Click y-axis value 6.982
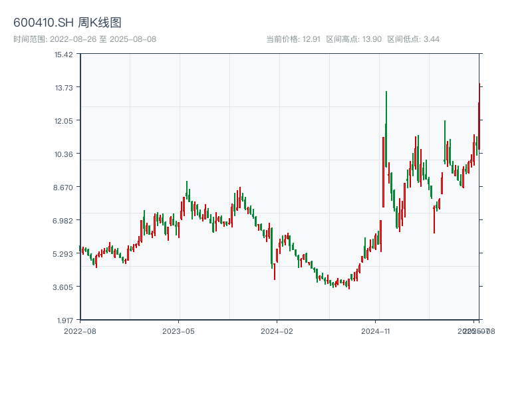 click(63, 221)
